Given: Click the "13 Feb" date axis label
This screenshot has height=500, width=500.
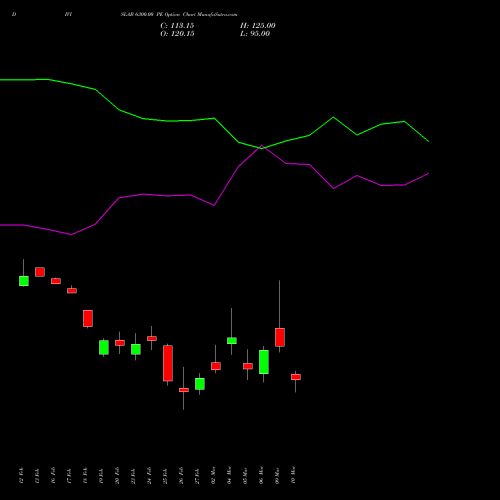Looking at the screenshot, I should [x=37, y=476].
